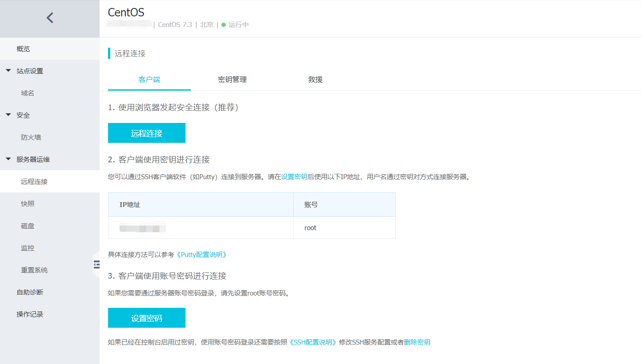Image resolution: width=642 pixels, height=364 pixels.
Task: Open 操作记录 in the sidebar
Action: click(x=50, y=314)
